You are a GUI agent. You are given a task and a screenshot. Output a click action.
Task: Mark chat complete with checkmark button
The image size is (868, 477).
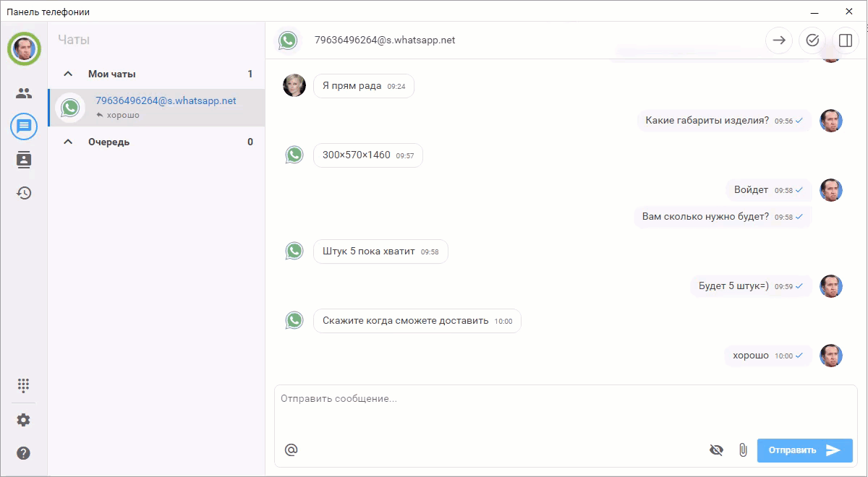tap(812, 40)
